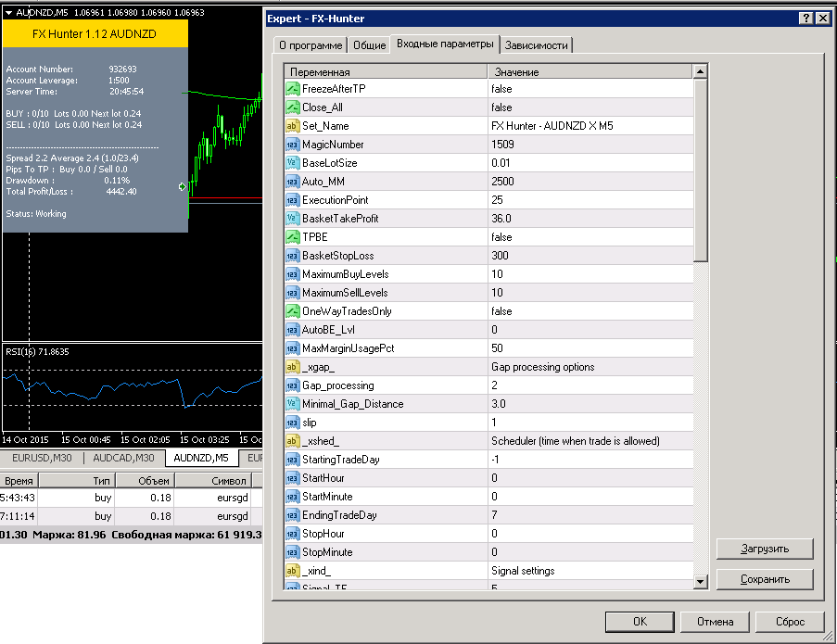Screen dimensions: 837x644
Task: Click the Загрузить button
Action: 765,549
